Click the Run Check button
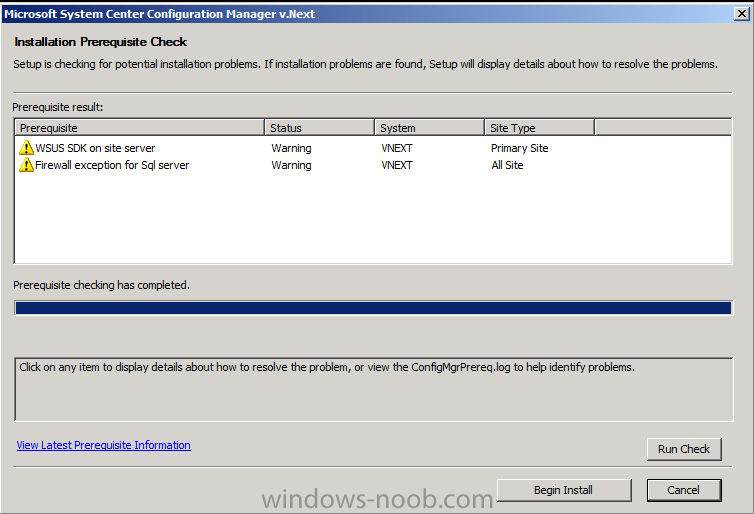 [x=684, y=449]
